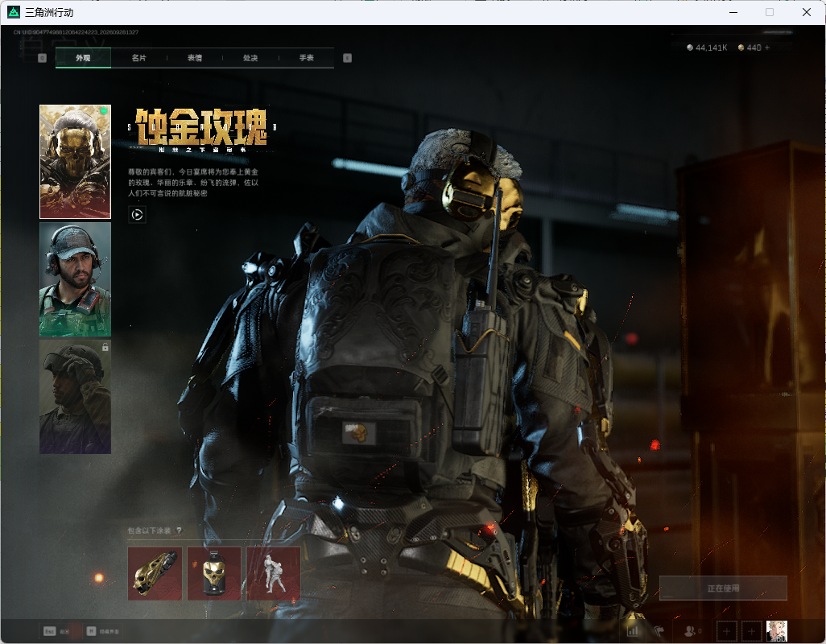Open the gold skull mask charm item

tap(214, 573)
